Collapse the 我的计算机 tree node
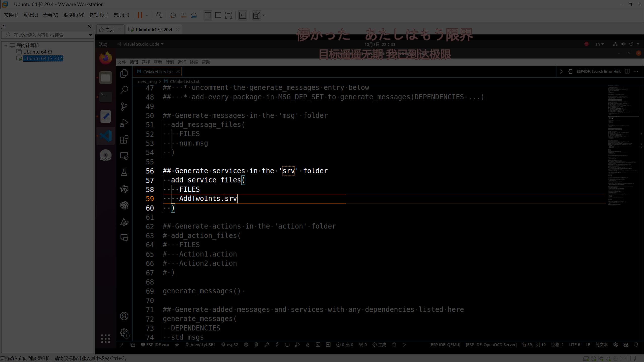Image resolution: width=644 pixels, height=362 pixels. coord(6,46)
